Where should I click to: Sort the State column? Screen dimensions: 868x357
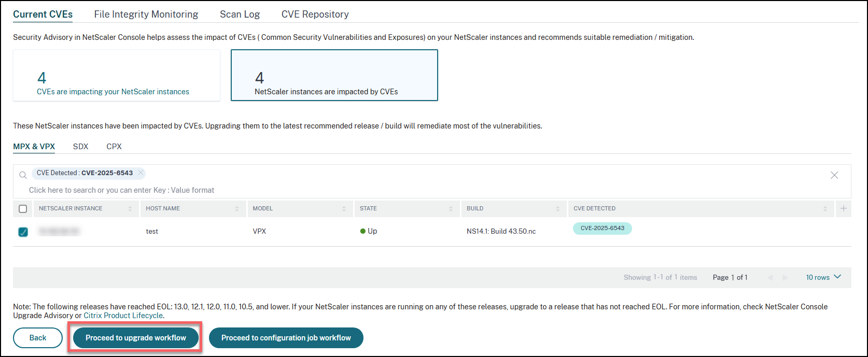pos(451,209)
